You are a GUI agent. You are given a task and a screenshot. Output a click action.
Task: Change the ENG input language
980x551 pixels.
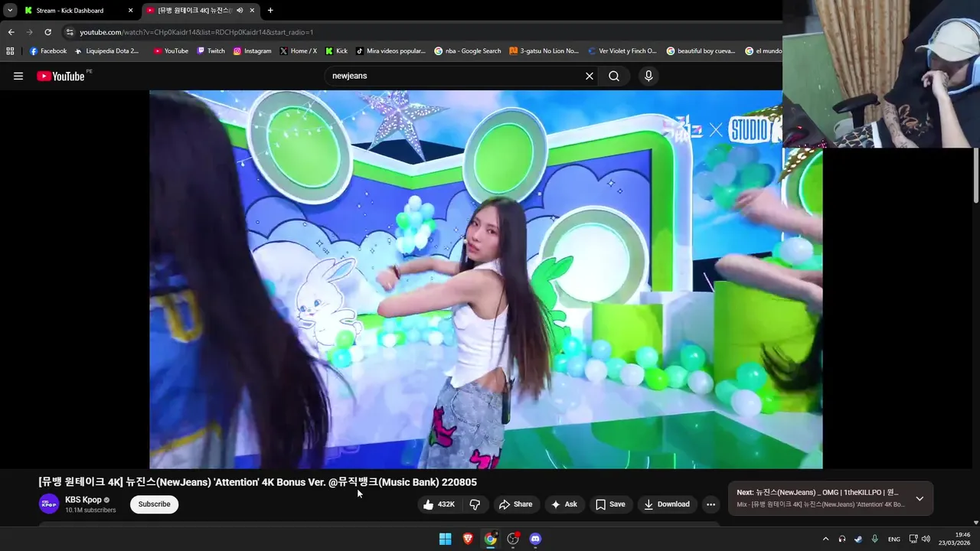893,539
